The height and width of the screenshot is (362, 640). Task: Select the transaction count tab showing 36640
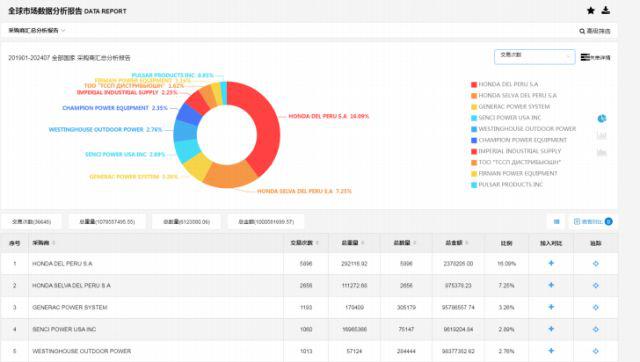(x=31, y=222)
